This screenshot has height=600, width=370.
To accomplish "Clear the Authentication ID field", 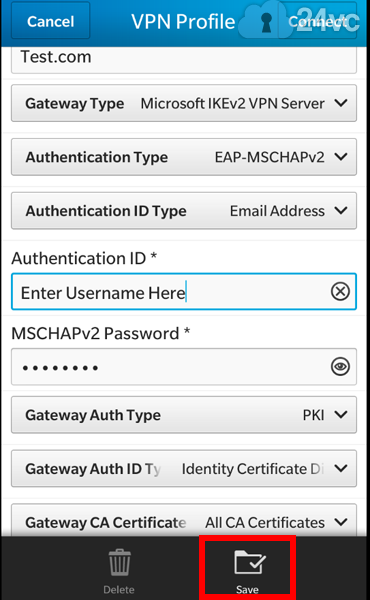I will [340, 292].
